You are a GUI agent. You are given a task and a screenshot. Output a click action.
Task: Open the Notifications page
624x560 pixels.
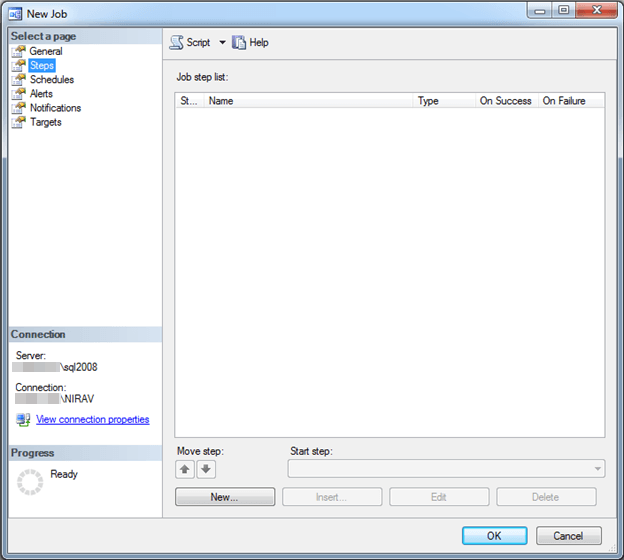click(x=55, y=108)
